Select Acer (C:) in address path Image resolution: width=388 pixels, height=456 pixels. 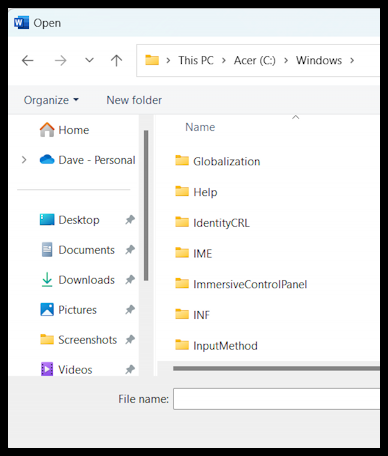(255, 60)
